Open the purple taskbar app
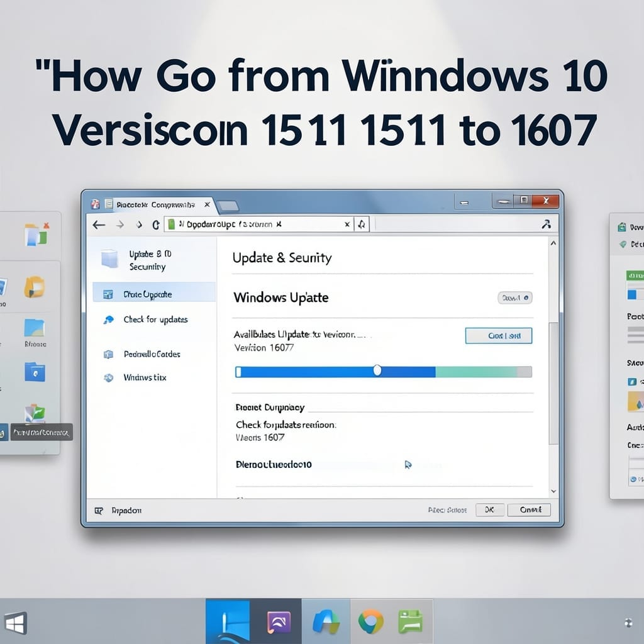644x644 pixels. [x=279, y=622]
